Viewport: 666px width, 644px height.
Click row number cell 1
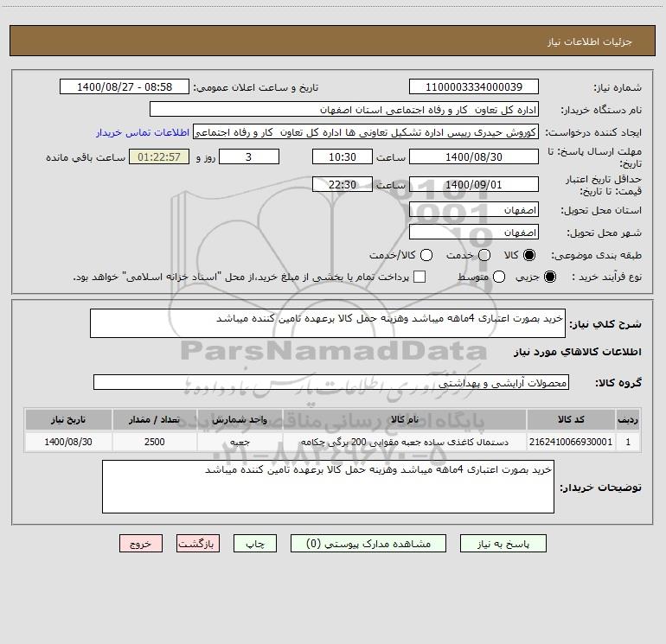628,442
